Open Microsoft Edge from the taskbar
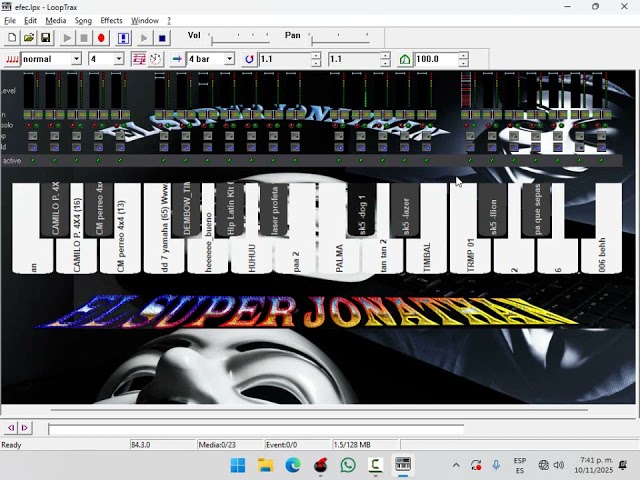640x480 pixels. pos(293,465)
